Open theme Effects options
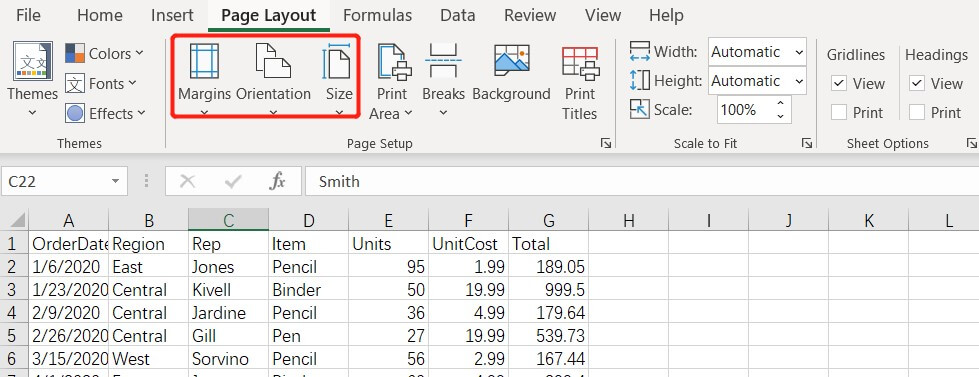979x377 pixels. point(106,114)
